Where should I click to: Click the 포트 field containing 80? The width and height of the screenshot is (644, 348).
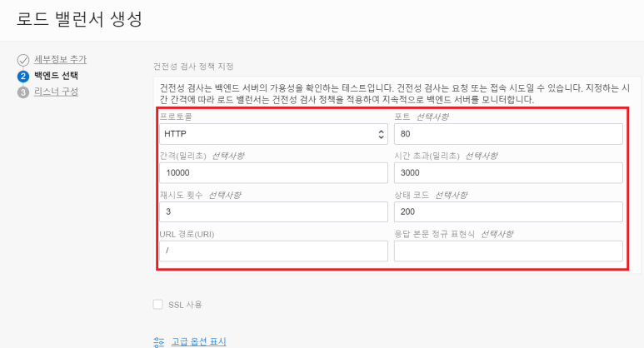508,134
